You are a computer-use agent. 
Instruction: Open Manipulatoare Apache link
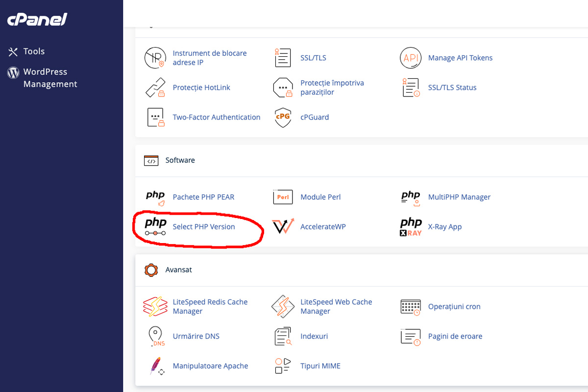[210, 366]
